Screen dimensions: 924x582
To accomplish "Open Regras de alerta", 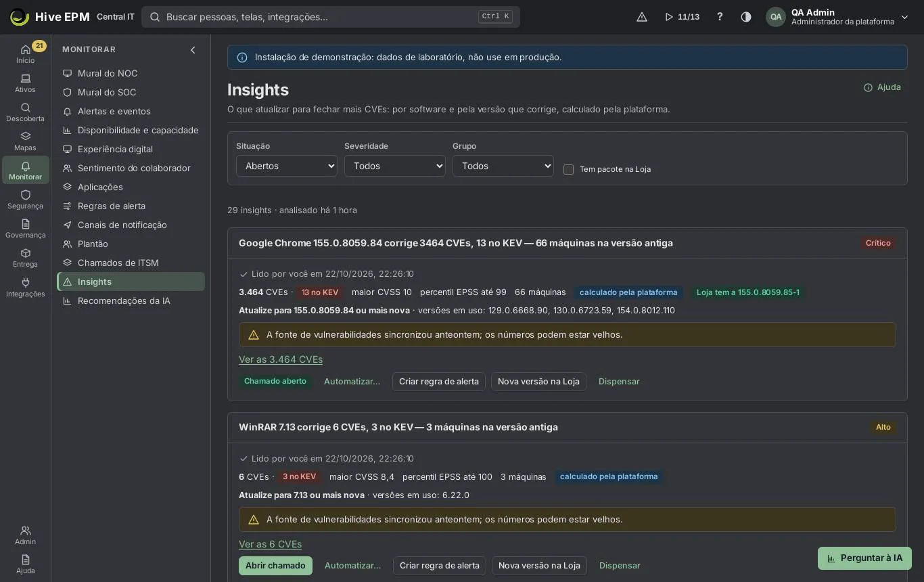I will [131, 206].
